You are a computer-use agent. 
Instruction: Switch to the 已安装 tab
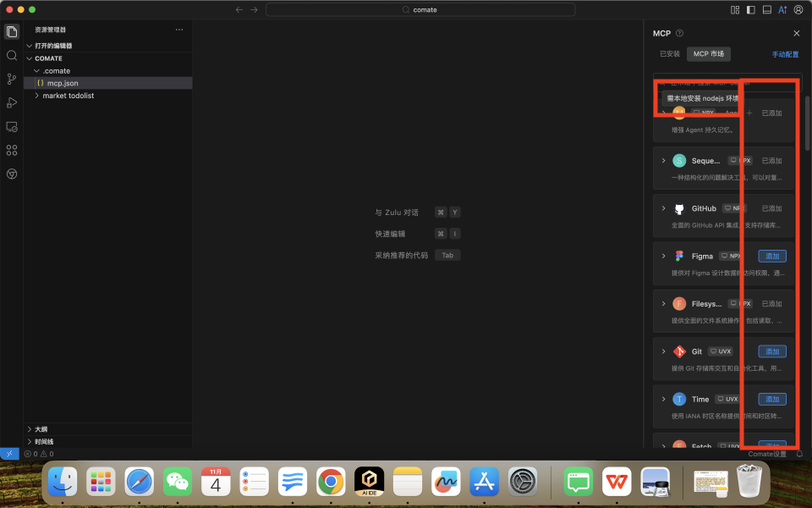pyautogui.click(x=669, y=54)
